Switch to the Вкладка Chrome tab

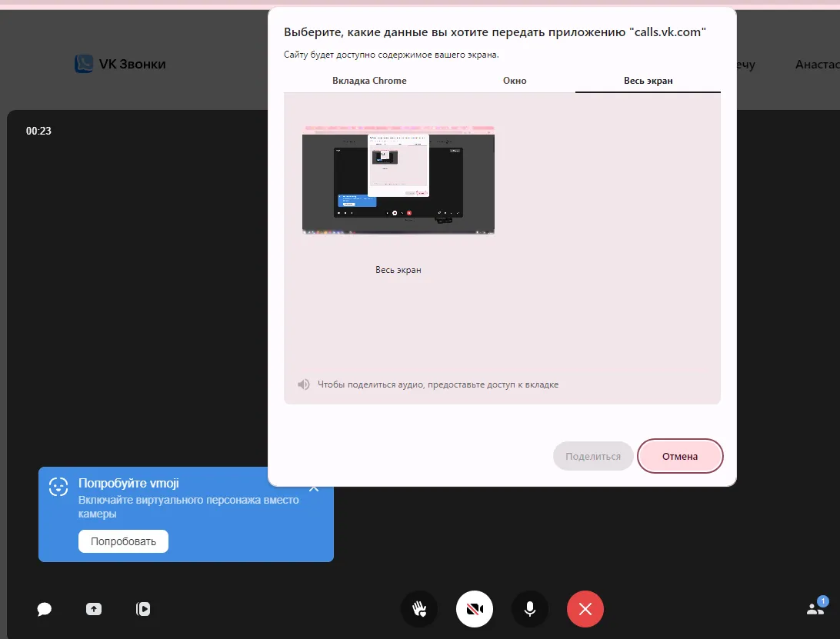tap(369, 80)
